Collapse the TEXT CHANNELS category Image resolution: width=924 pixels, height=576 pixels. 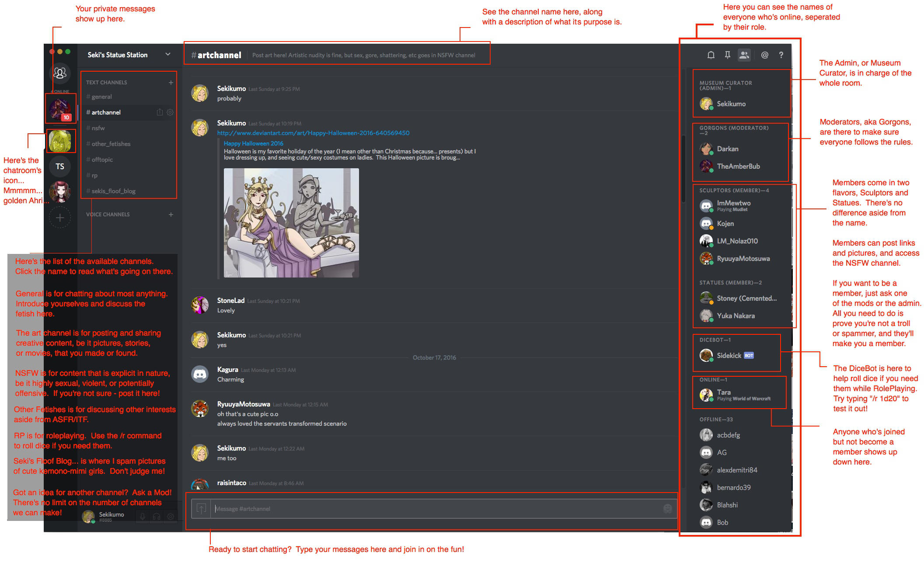[106, 82]
